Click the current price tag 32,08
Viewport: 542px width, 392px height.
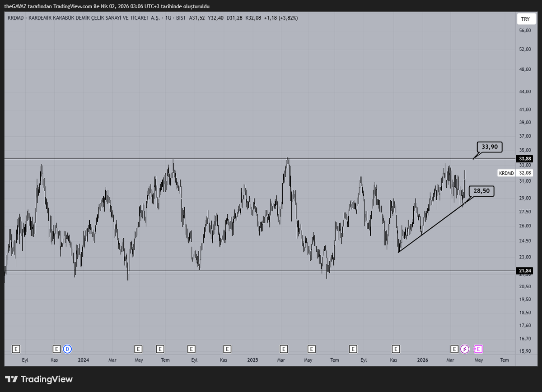(x=525, y=173)
